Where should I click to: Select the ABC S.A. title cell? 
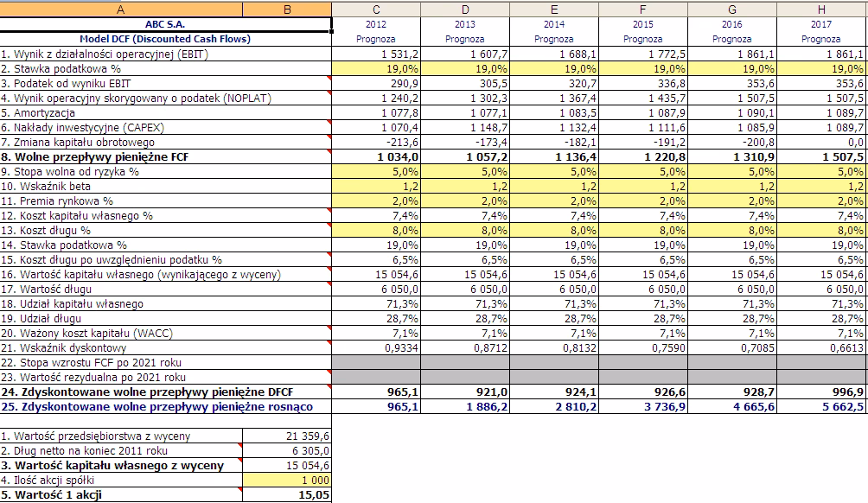(165, 24)
